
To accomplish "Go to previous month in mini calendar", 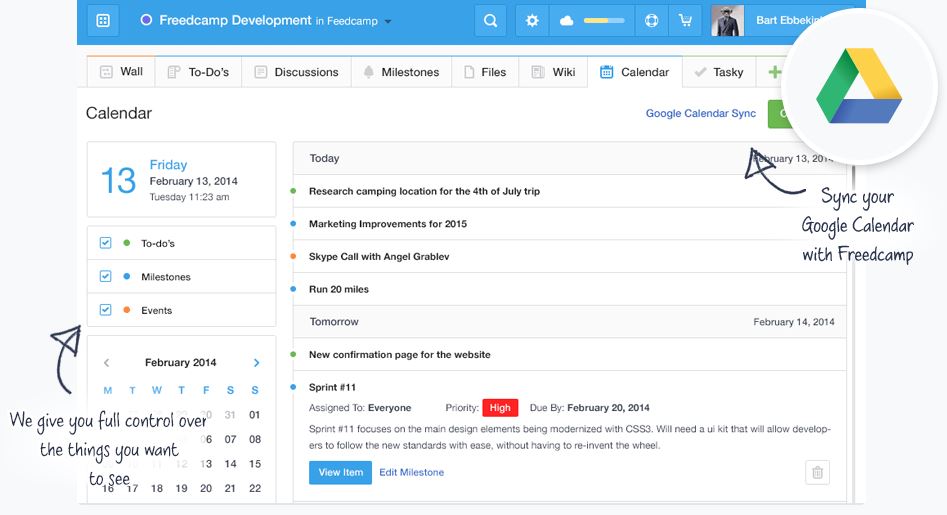I will point(106,363).
